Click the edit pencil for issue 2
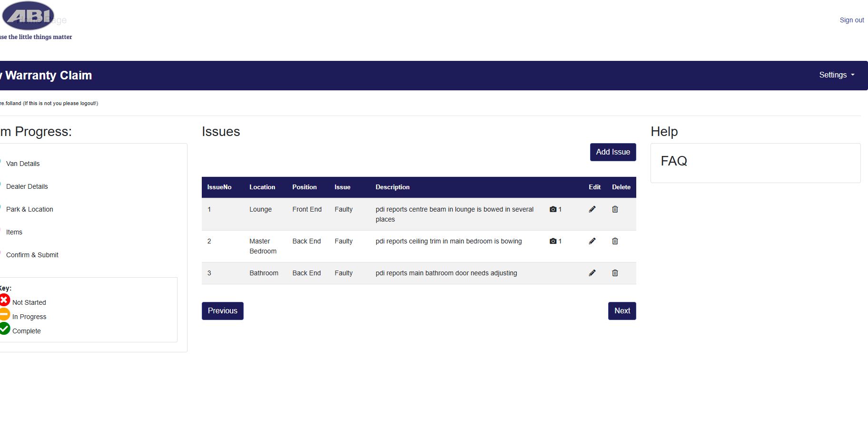Screen dimensions: 868x427 click(x=592, y=241)
